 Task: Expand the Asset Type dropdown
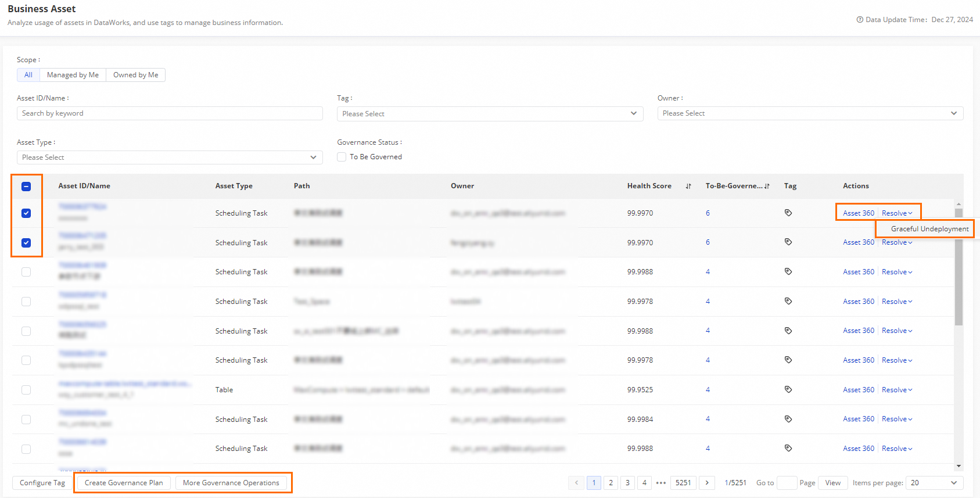[x=170, y=157]
